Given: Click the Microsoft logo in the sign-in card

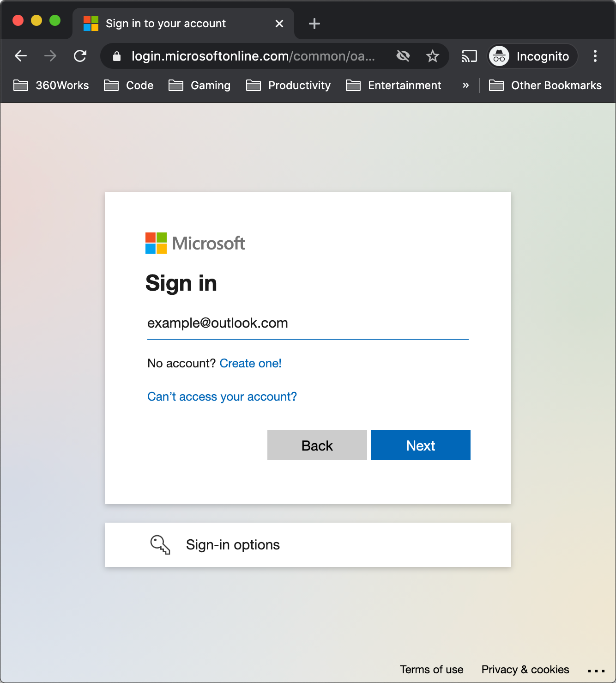Looking at the screenshot, I should tap(195, 243).
